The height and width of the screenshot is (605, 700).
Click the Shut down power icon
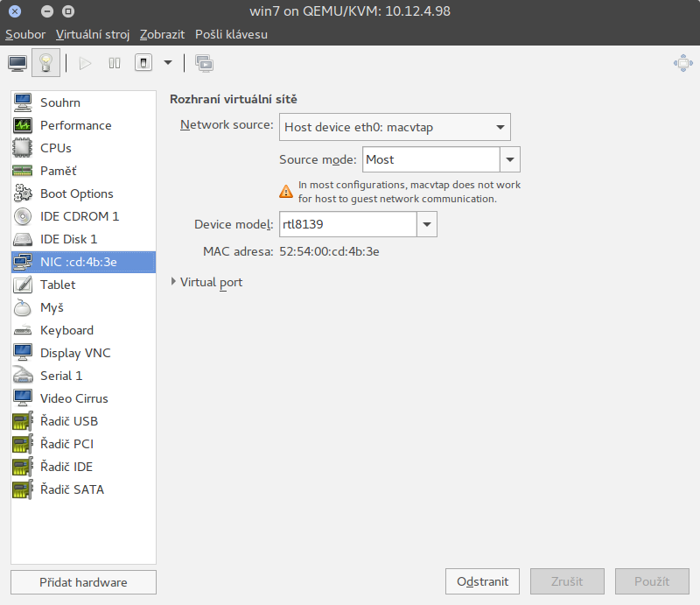143,63
